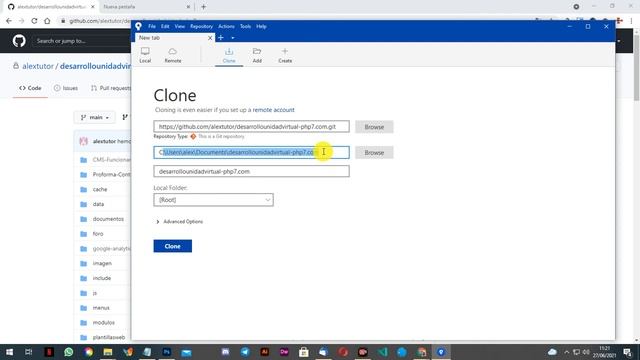
Task: Open Visual Studio Code from taskbar
Action: coord(382,352)
